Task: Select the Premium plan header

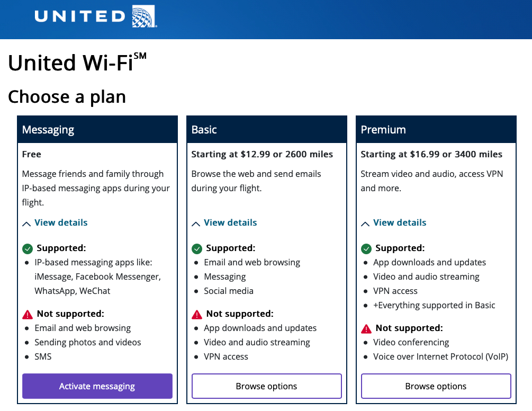Action: tap(436, 130)
